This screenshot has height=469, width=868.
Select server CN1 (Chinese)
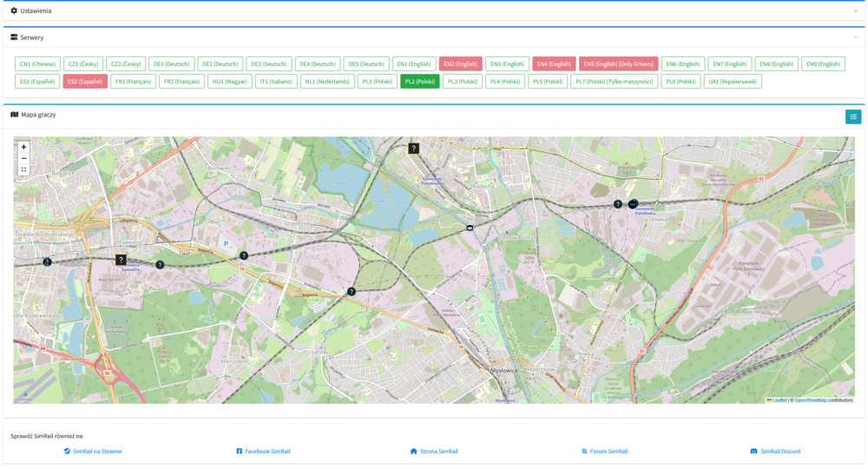pos(37,63)
